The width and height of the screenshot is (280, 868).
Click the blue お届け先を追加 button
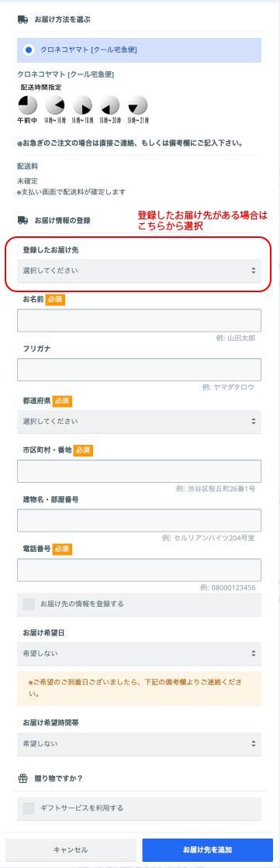(207, 849)
